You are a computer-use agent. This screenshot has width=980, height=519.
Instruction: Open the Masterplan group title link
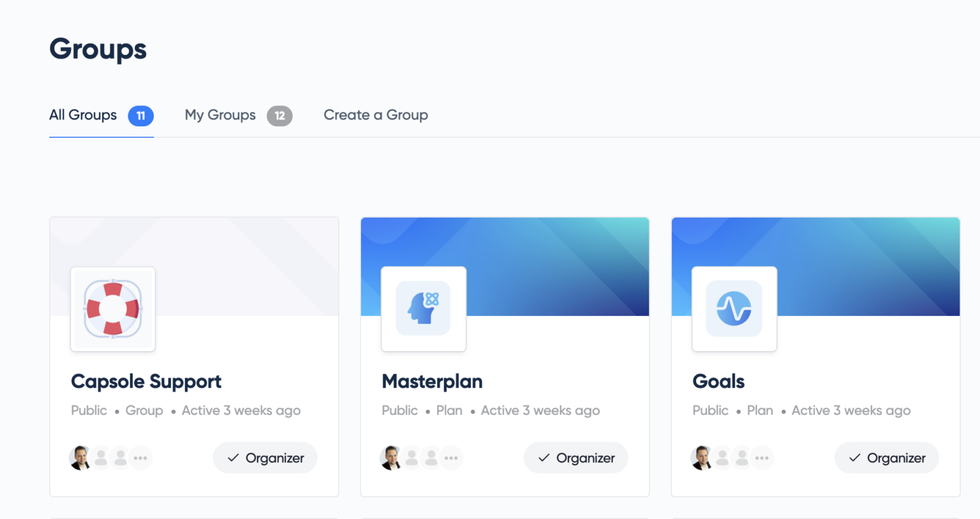[432, 381]
